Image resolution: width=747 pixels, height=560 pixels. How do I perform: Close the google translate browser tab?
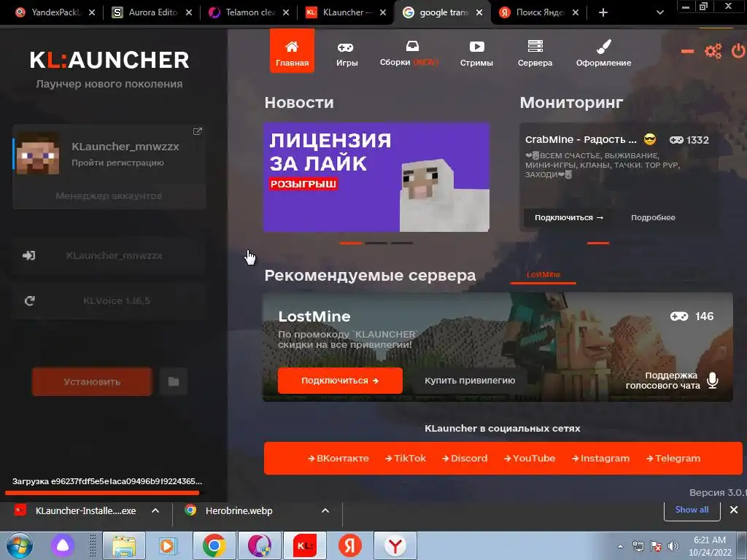pos(479,13)
